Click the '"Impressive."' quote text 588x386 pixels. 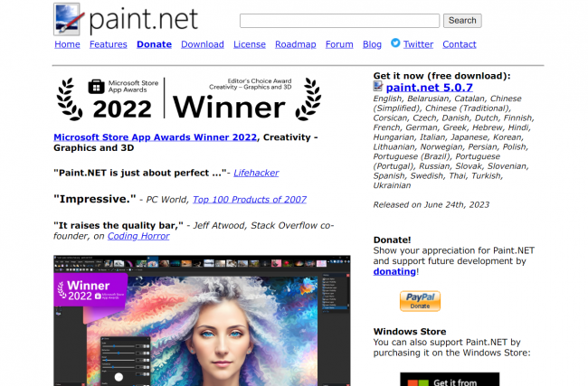point(95,199)
